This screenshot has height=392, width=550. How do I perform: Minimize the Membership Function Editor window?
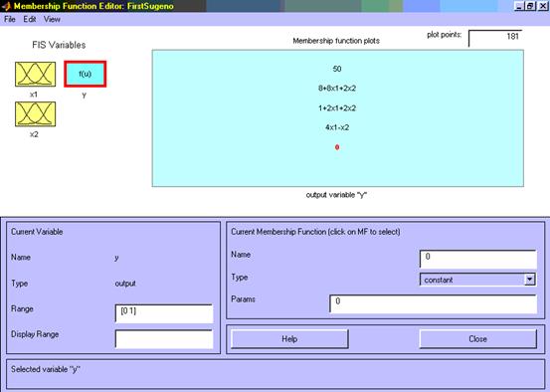(x=519, y=6)
